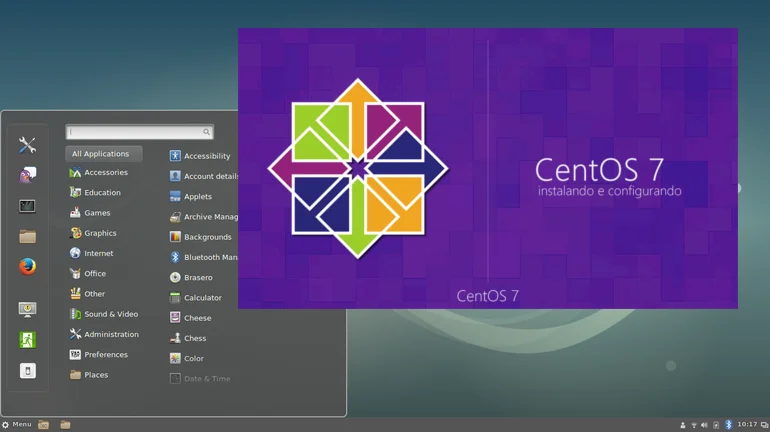Click the menu search field
The height and width of the screenshot is (432, 770).
point(136,132)
